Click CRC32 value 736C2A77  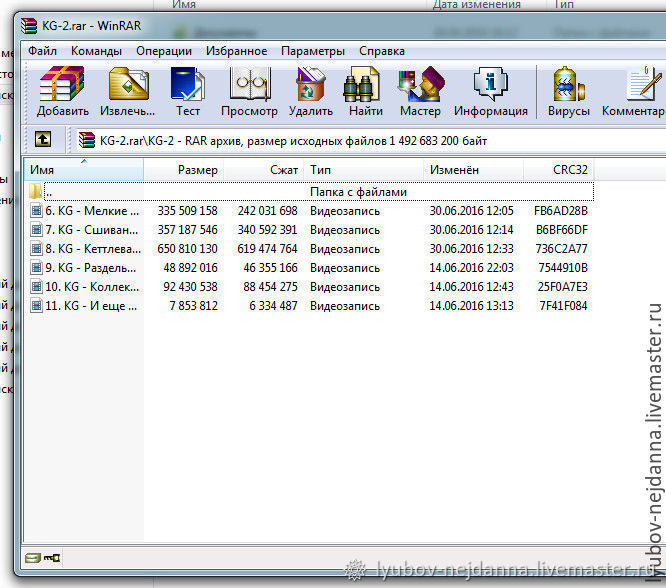562,249
